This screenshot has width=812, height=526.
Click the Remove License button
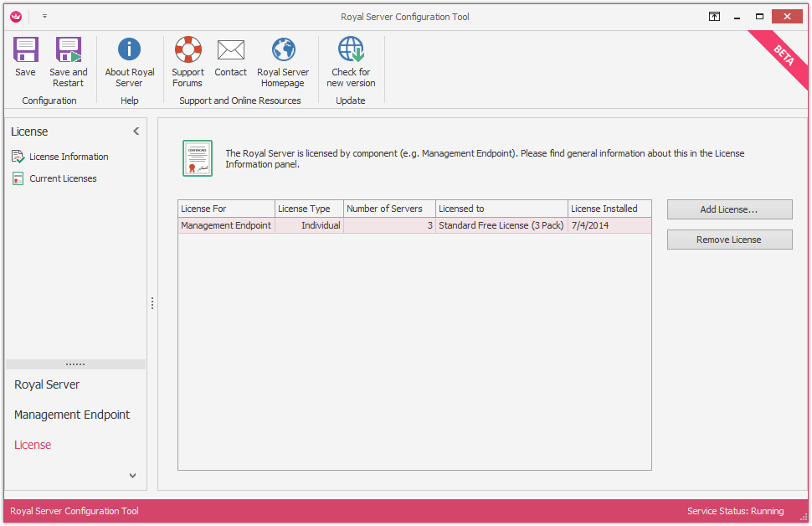click(729, 240)
